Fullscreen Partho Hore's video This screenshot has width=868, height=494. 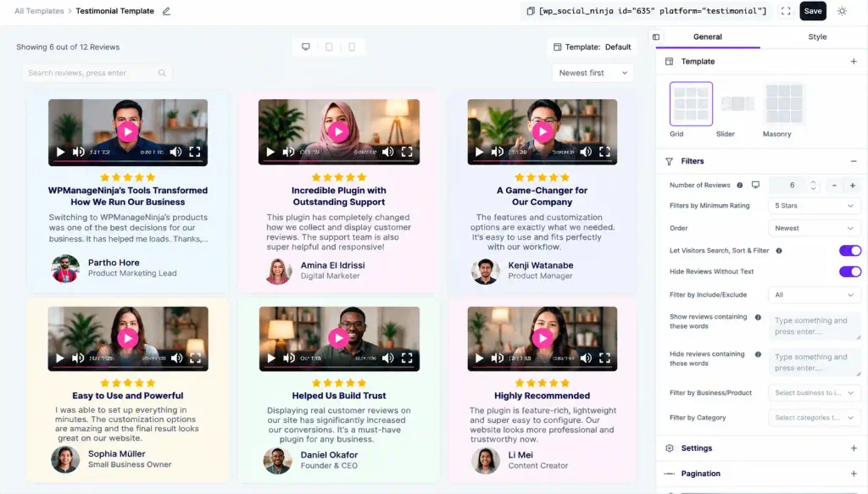click(x=195, y=152)
